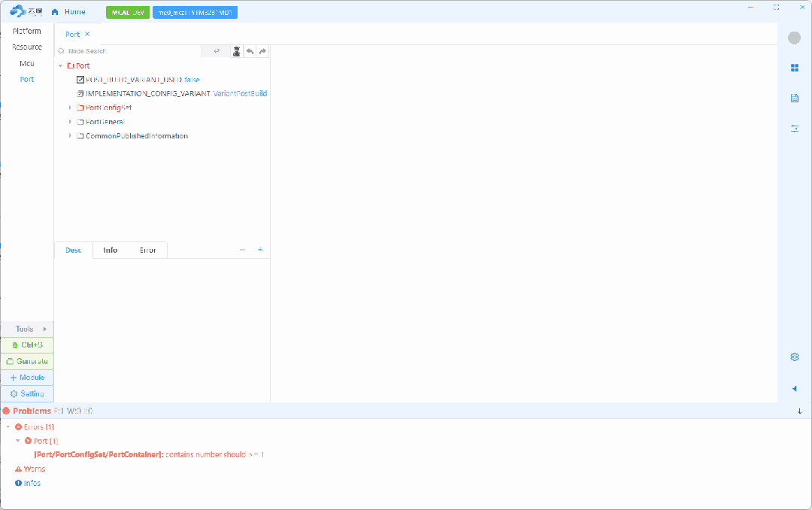The image size is (812, 510).
Task: Click IMPLEMENTATION_CONFIG_VARIANT list icon
Action: [x=80, y=94]
